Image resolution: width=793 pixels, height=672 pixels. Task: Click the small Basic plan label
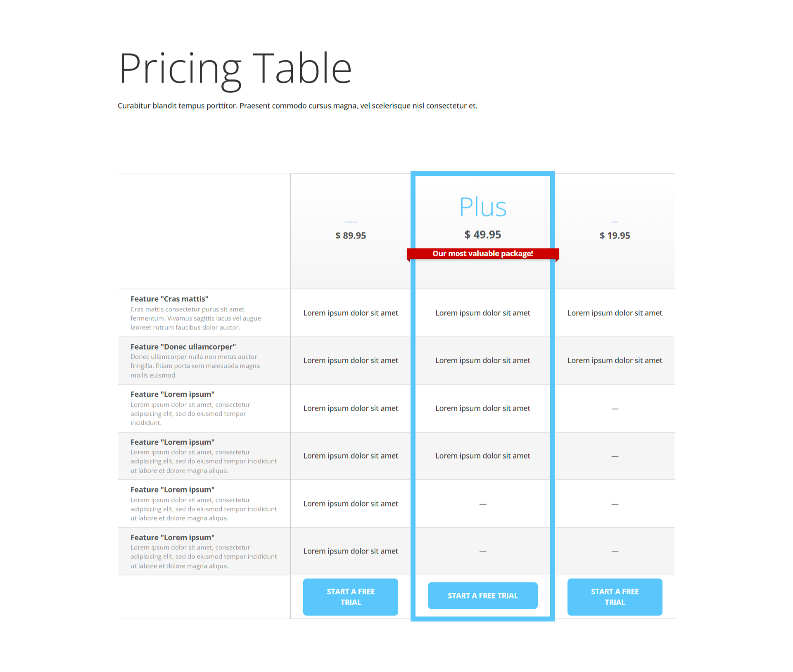[615, 222]
